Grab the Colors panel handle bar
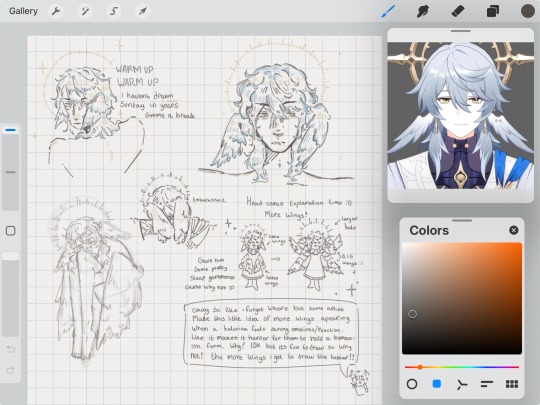 tap(462, 220)
